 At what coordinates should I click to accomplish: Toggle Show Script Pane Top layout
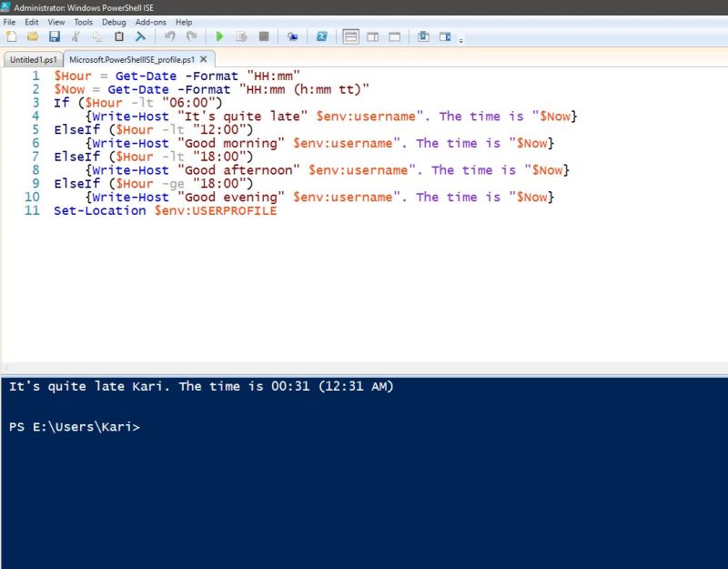349,36
